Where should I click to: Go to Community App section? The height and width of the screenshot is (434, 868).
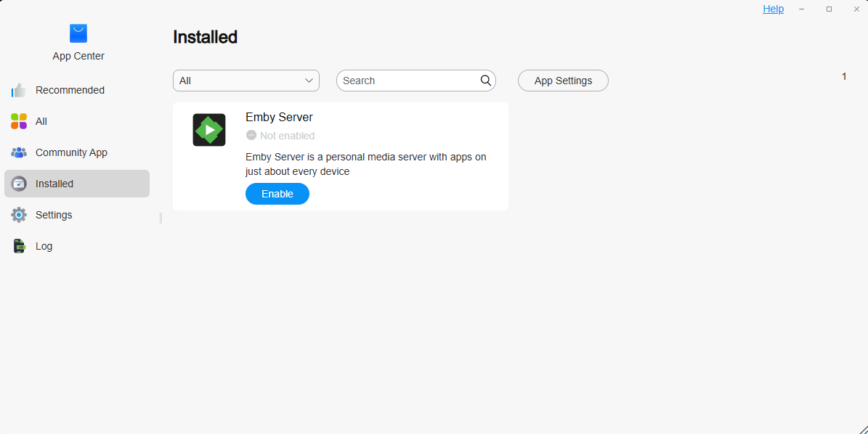tap(71, 152)
